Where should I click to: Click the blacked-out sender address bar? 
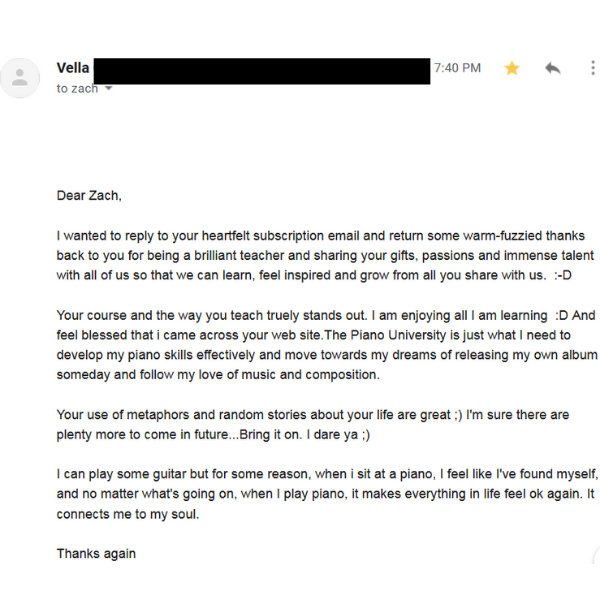262,70
